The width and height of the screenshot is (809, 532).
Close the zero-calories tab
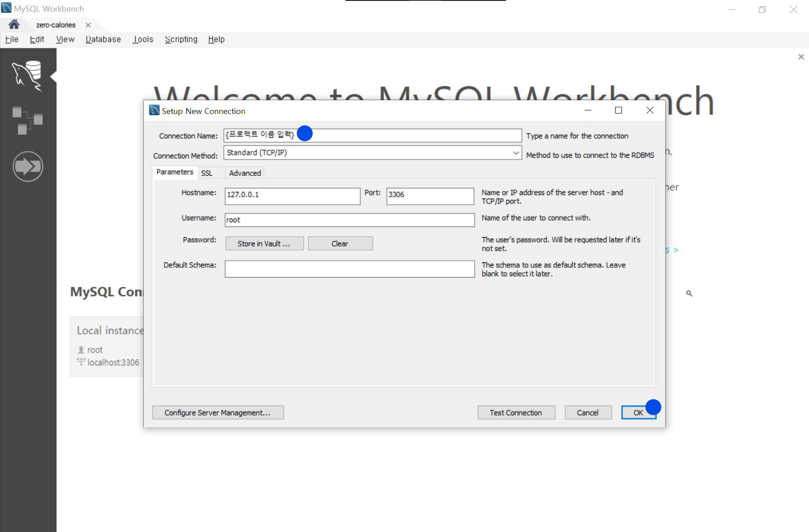(x=88, y=25)
